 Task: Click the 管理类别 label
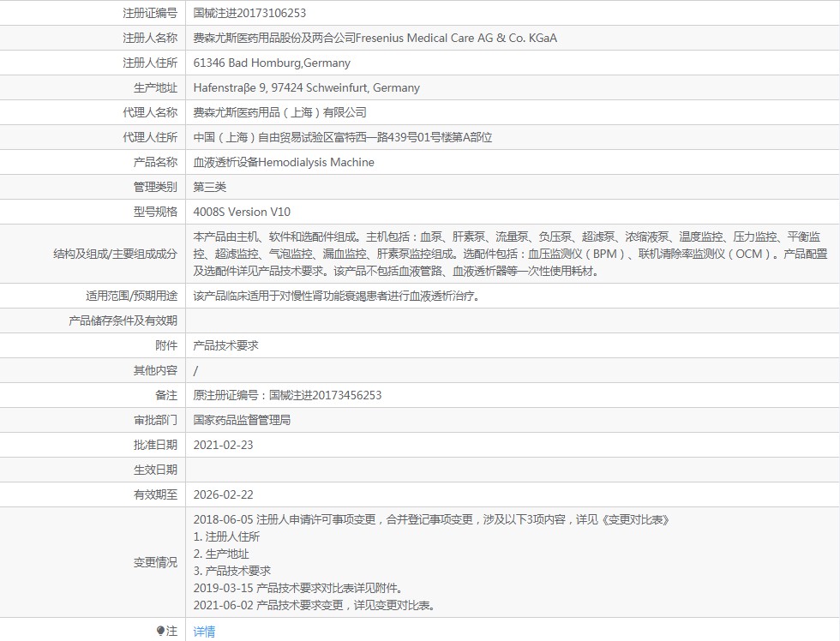tap(155, 187)
